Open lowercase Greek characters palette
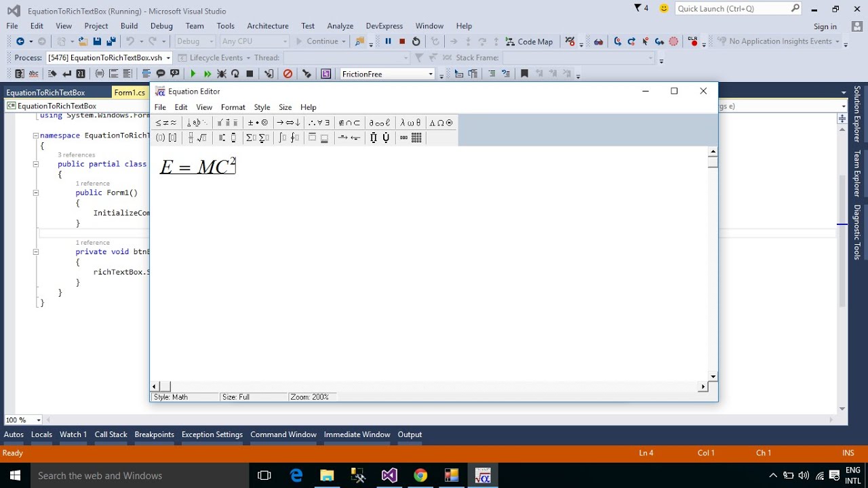This screenshot has height=488, width=868. pos(411,123)
